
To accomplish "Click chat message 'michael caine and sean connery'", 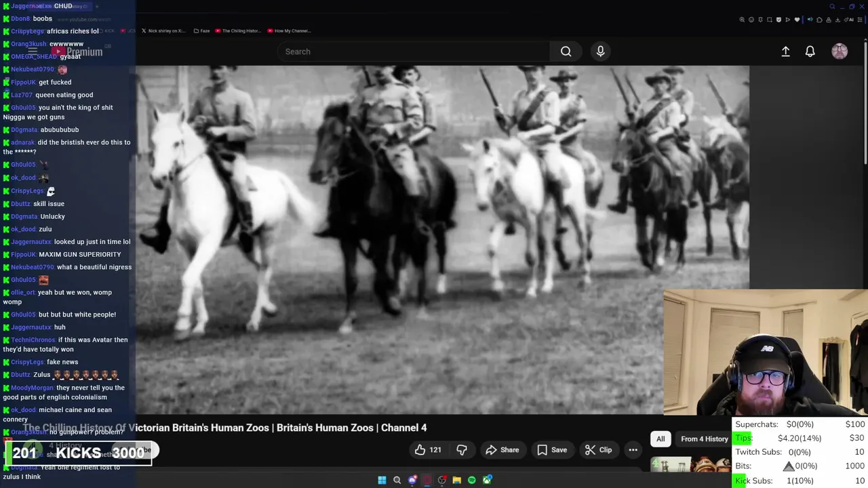I will [58, 414].
